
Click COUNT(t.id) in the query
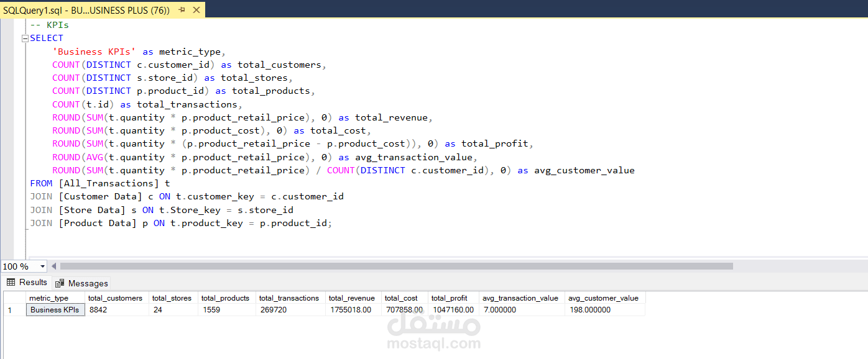83,104
